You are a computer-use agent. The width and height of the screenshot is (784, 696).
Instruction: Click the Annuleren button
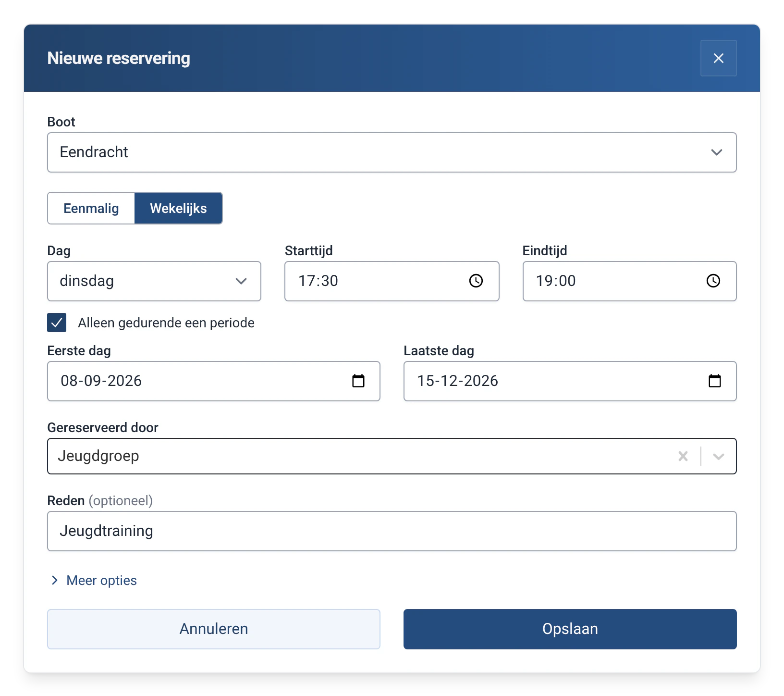[x=214, y=629]
